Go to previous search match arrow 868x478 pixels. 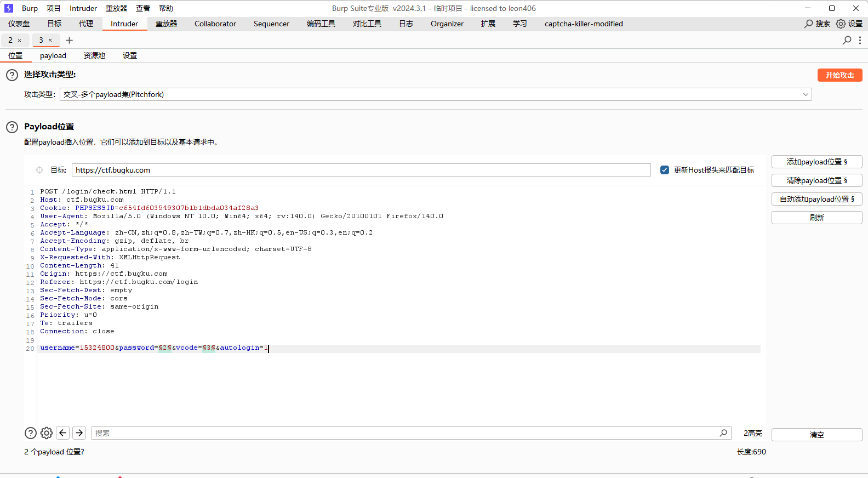tap(63, 433)
